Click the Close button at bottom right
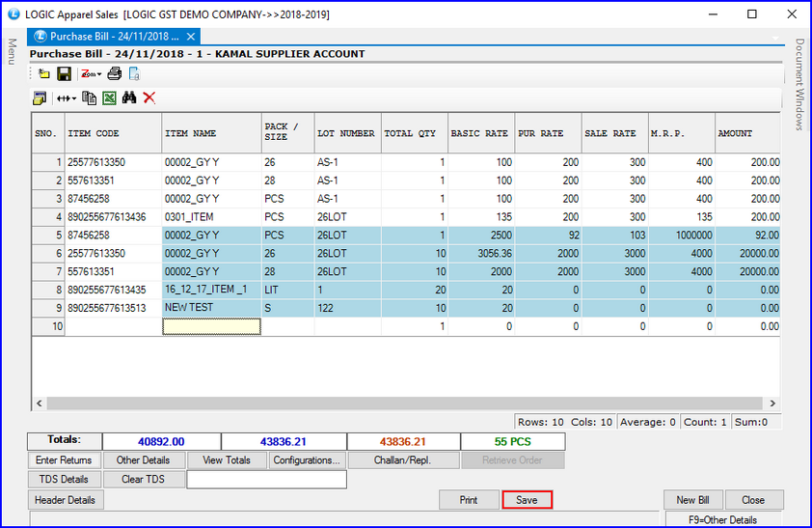This screenshot has width=812, height=528. pos(753,500)
